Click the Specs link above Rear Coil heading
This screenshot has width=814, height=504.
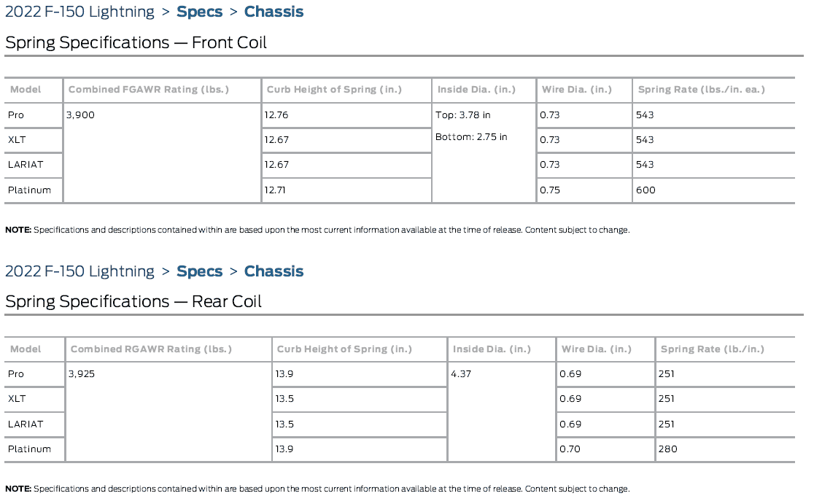pyautogui.click(x=198, y=271)
